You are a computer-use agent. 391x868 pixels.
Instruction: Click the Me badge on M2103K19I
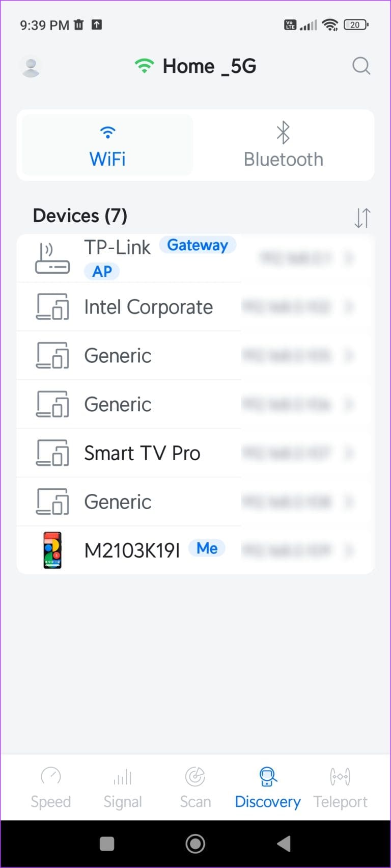click(207, 548)
